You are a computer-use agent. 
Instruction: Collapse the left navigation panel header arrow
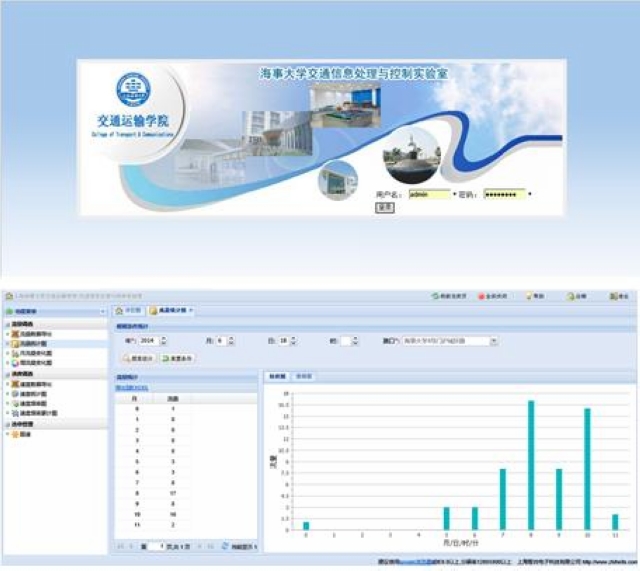pyautogui.click(x=103, y=312)
